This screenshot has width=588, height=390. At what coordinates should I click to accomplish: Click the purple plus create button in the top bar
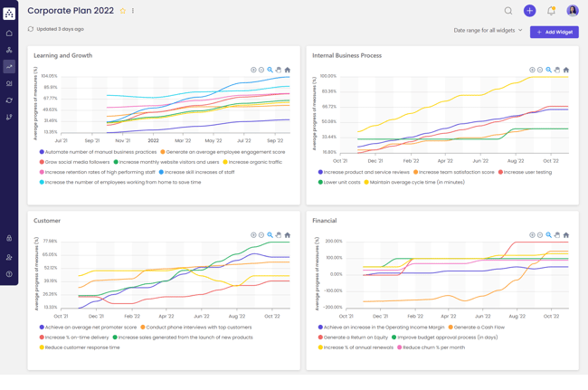(529, 11)
